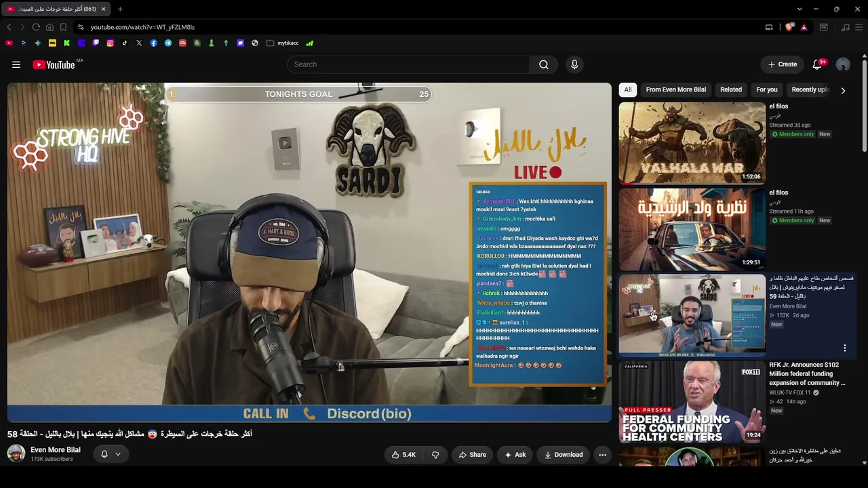
Task: Open the globe bookmark icon
Action: pyautogui.click(x=255, y=43)
